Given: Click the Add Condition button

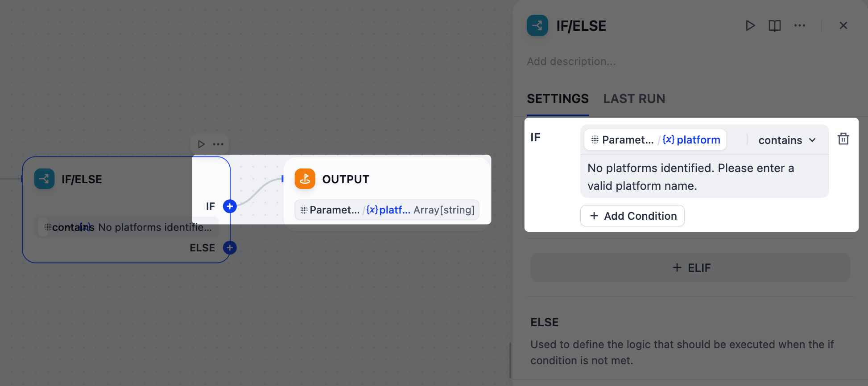Looking at the screenshot, I should (632, 216).
